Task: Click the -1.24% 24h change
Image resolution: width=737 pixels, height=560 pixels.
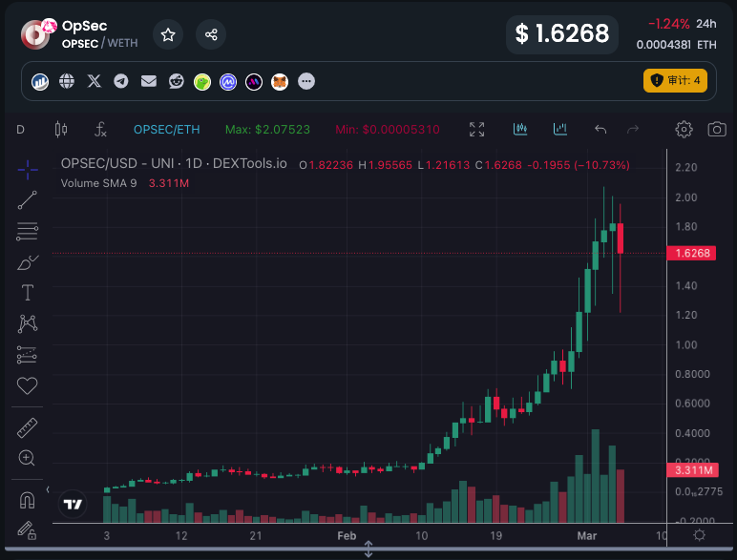Action: (669, 24)
